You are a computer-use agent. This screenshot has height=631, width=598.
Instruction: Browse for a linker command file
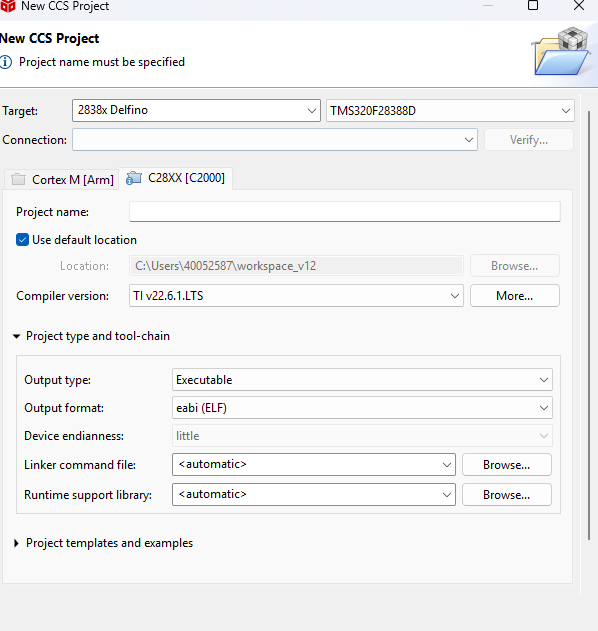click(x=507, y=465)
